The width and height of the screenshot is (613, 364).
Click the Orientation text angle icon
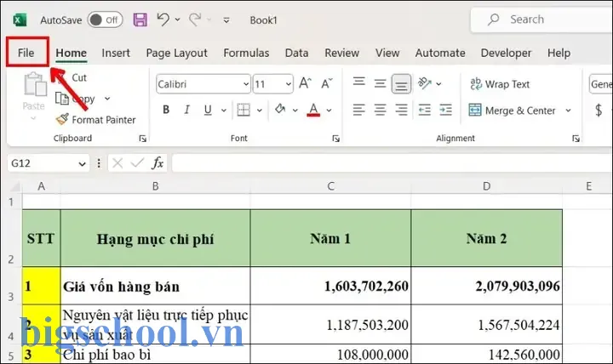coord(424,83)
